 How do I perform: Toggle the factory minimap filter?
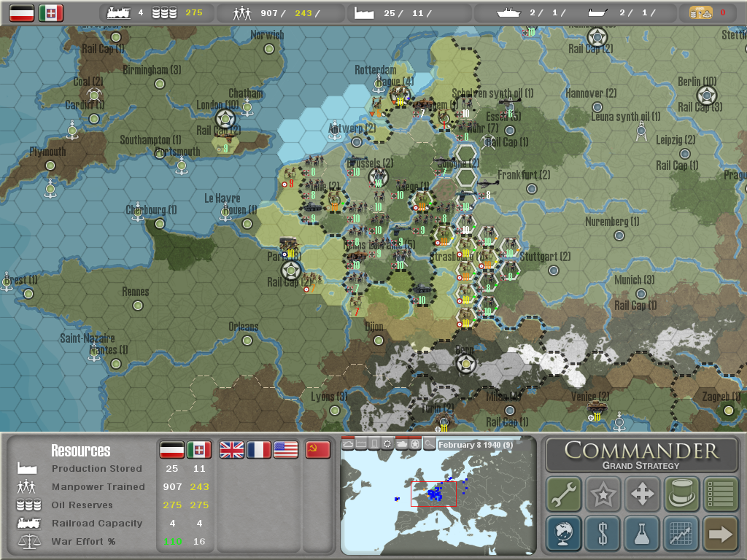[361, 444]
